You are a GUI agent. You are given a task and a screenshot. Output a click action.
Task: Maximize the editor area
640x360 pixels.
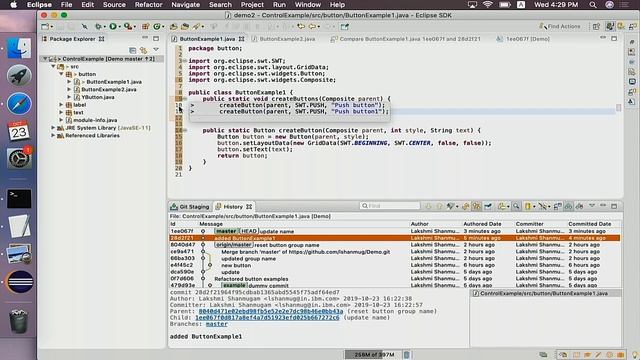[x=614, y=38]
